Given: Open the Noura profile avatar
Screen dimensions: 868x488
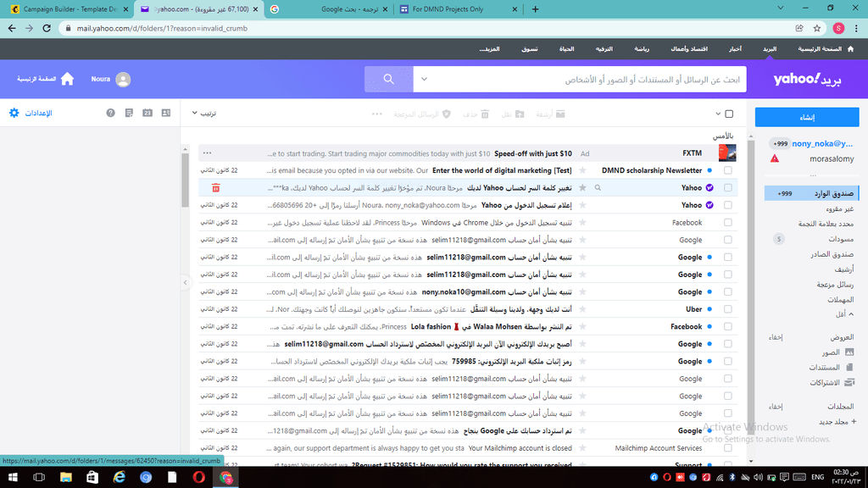Looking at the screenshot, I should (124, 80).
